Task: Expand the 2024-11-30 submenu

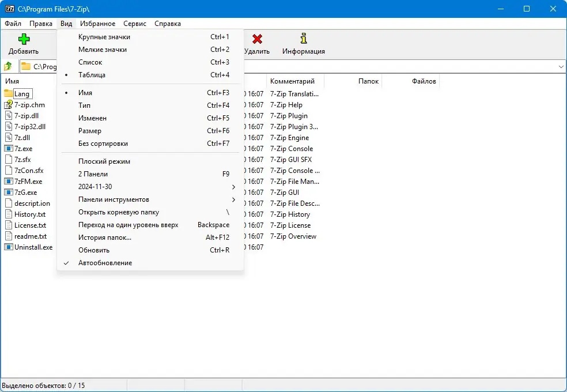Action: pyautogui.click(x=150, y=187)
